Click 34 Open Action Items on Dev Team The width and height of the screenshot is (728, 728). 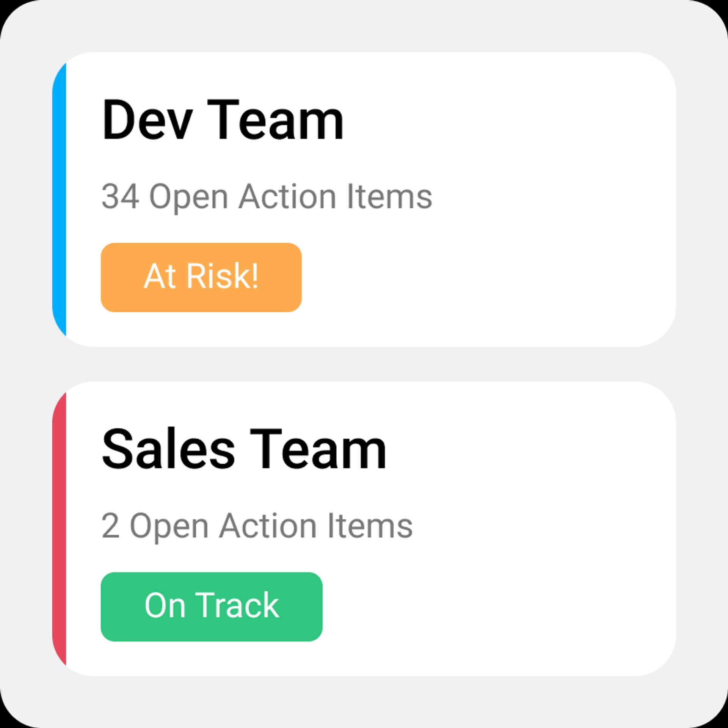pyautogui.click(x=267, y=195)
